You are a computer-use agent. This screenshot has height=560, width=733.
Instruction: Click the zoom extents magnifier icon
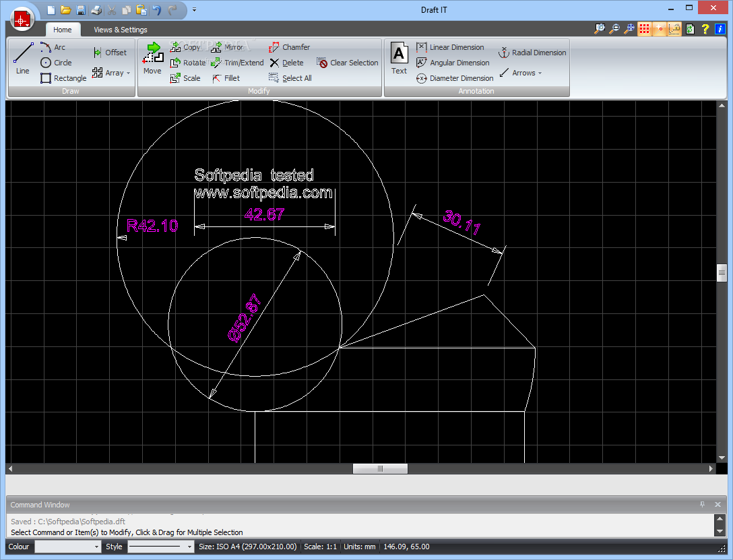600,29
